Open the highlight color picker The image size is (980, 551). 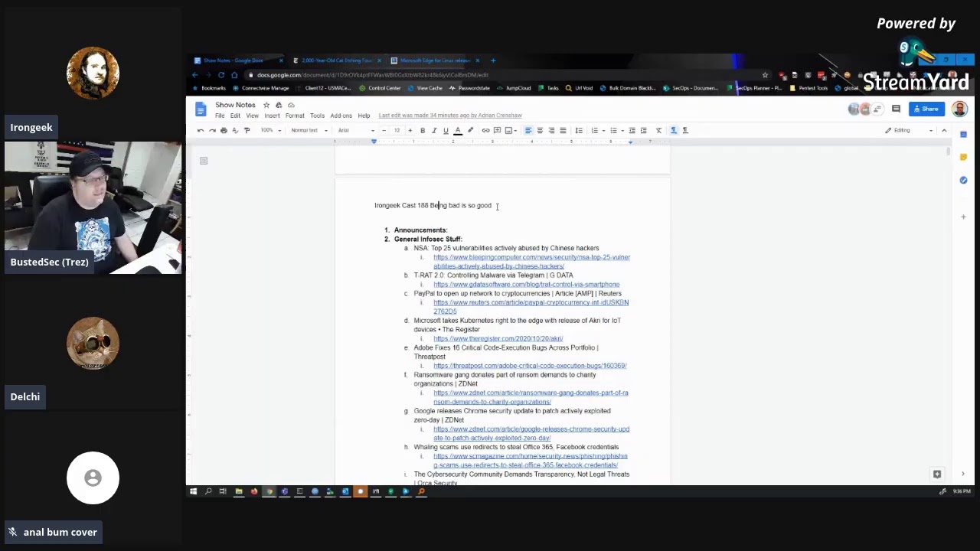pos(470,130)
